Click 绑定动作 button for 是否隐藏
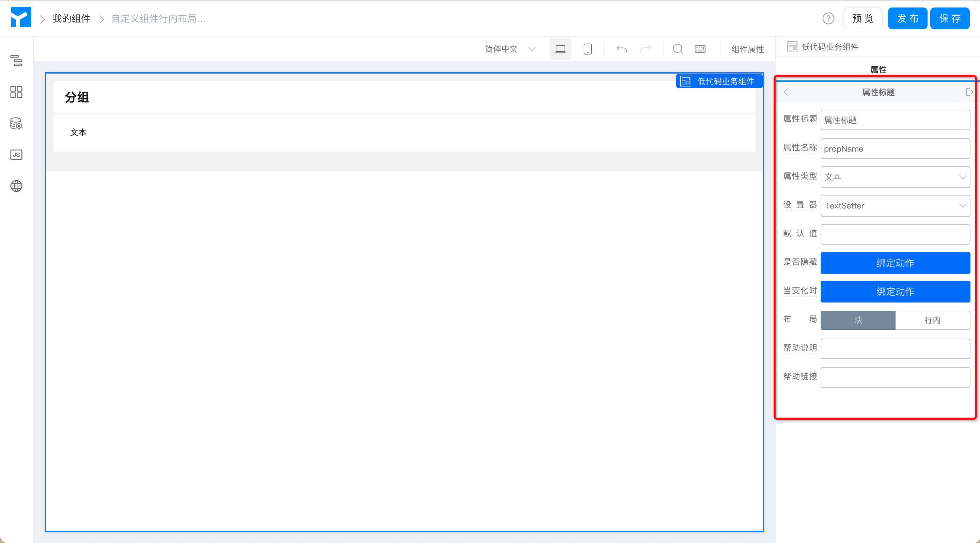The width and height of the screenshot is (980, 543). coord(895,263)
